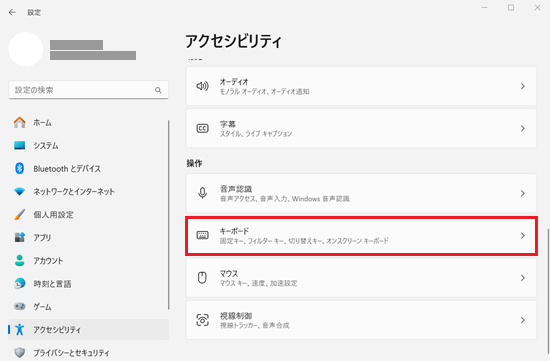This screenshot has height=361, width=550.
Task: Click the main content vertical scrollbar
Action: [548, 291]
